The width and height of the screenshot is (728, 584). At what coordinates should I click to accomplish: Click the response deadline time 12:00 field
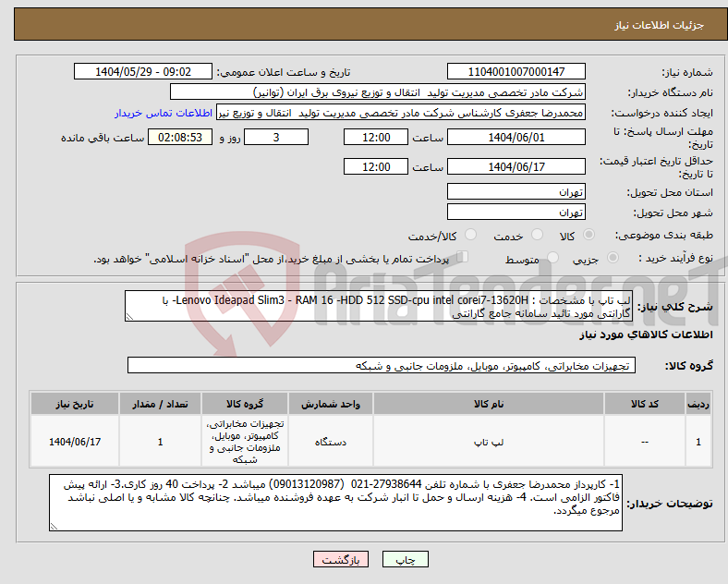pos(376,138)
